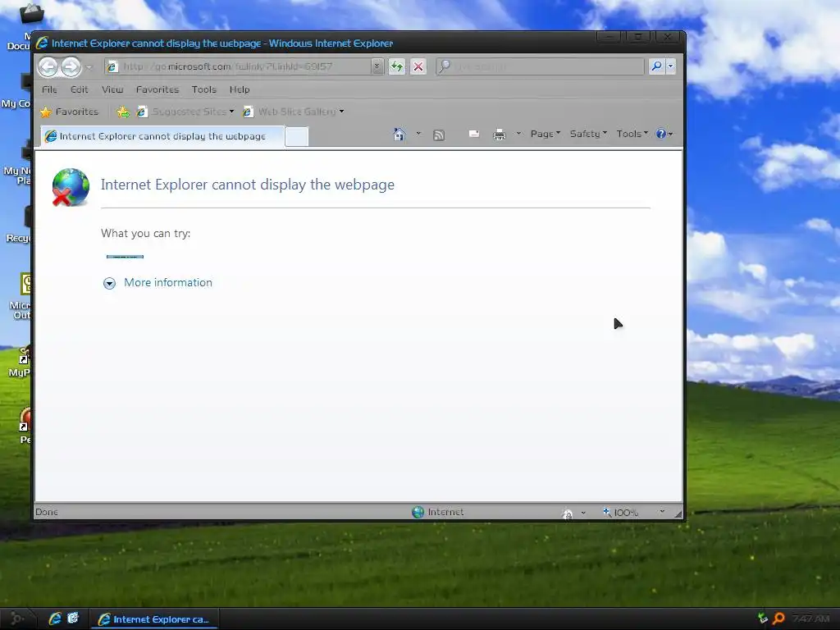Click the Protected Mode status bar icon
The height and width of the screenshot is (630, 840).
click(568, 514)
